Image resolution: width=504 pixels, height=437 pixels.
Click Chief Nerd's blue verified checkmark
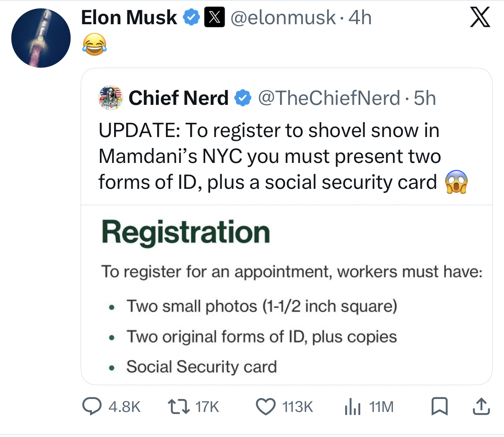tap(243, 98)
